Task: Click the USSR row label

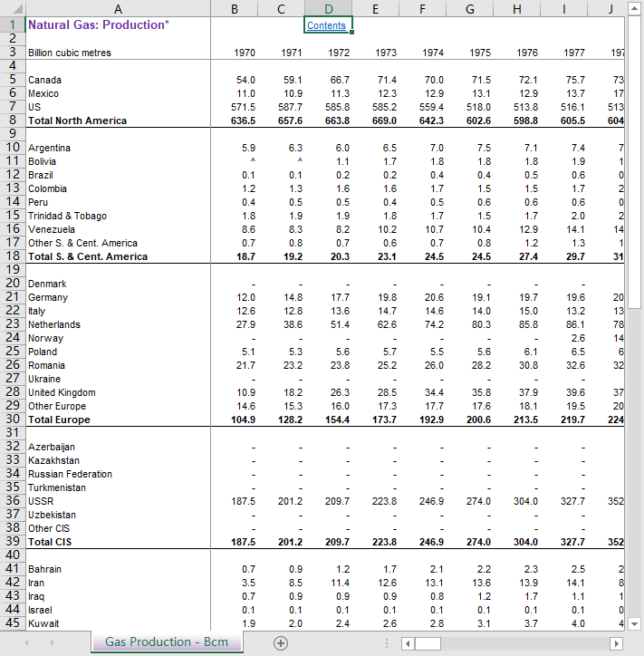Action: [41, 502]
